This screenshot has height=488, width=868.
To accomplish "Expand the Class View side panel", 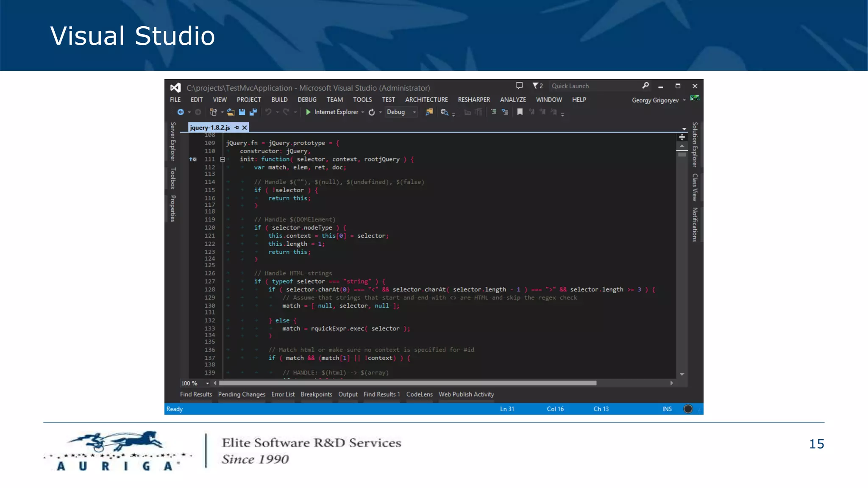I will 695,187.
